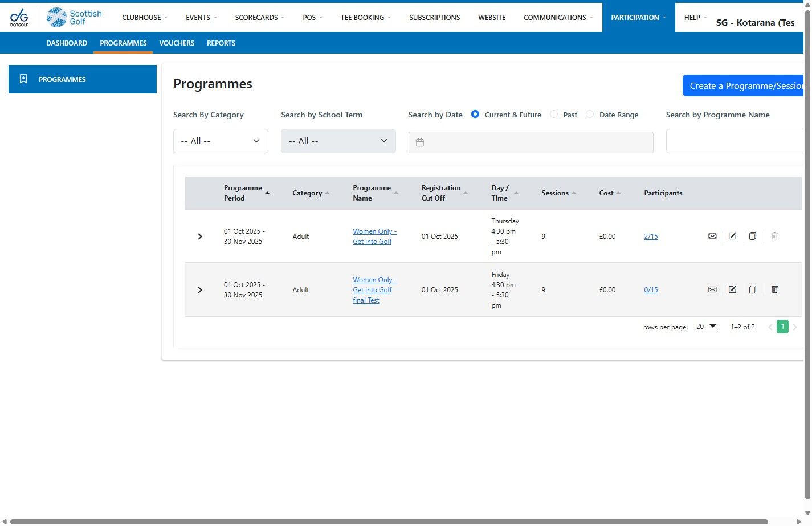Click the calendar icon in date field
The height and width of the screenshot is (526, 812).
[x=420, y=142]
